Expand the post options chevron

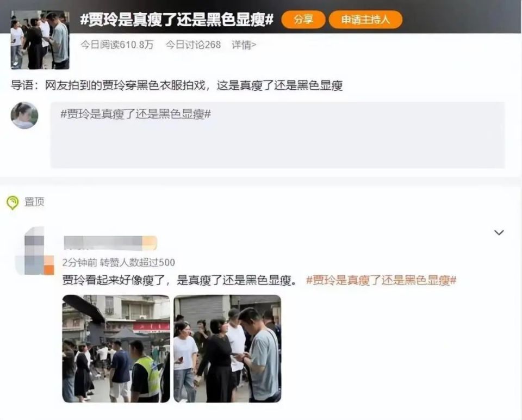point(499,232)
